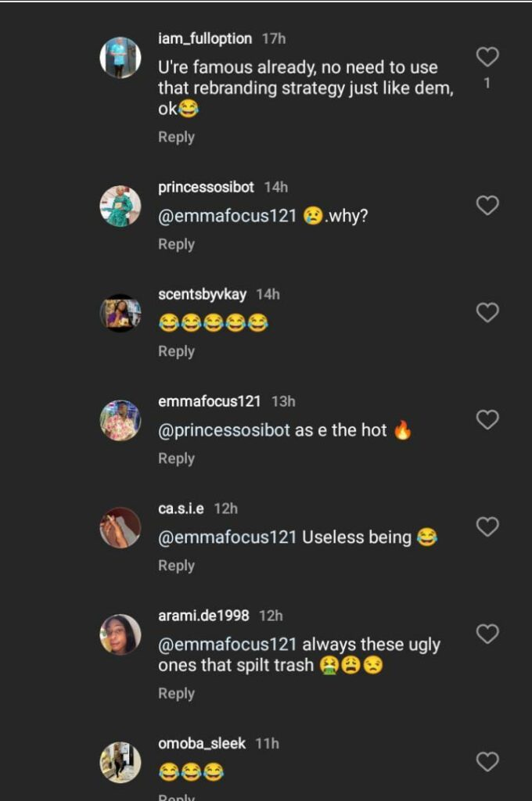Open princessosibot's avatar
The width and height of the screenshot is (532, 801).
pyautogui.click(x=120, y=207)
